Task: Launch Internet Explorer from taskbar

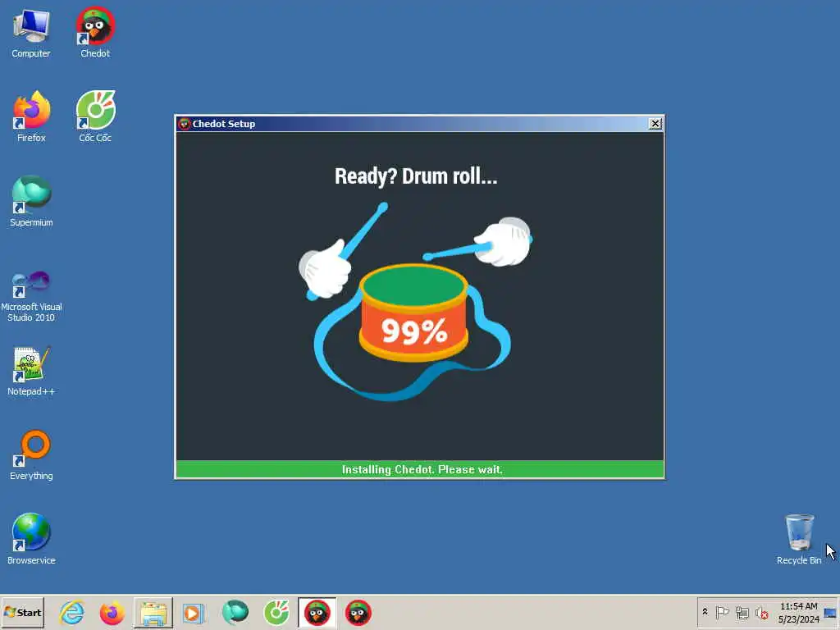Action: (x=72, y=613)
